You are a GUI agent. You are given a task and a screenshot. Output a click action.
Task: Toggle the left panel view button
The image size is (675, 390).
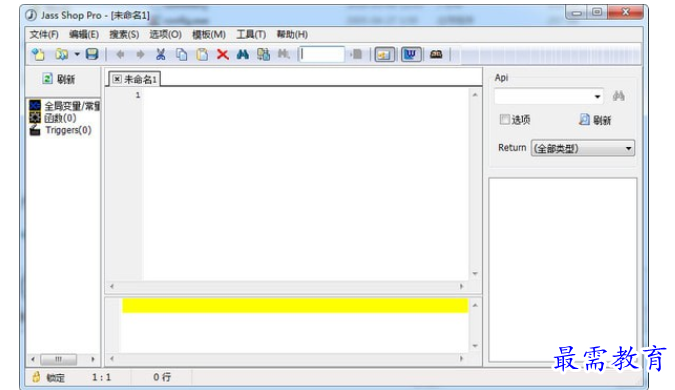[384, 55]
